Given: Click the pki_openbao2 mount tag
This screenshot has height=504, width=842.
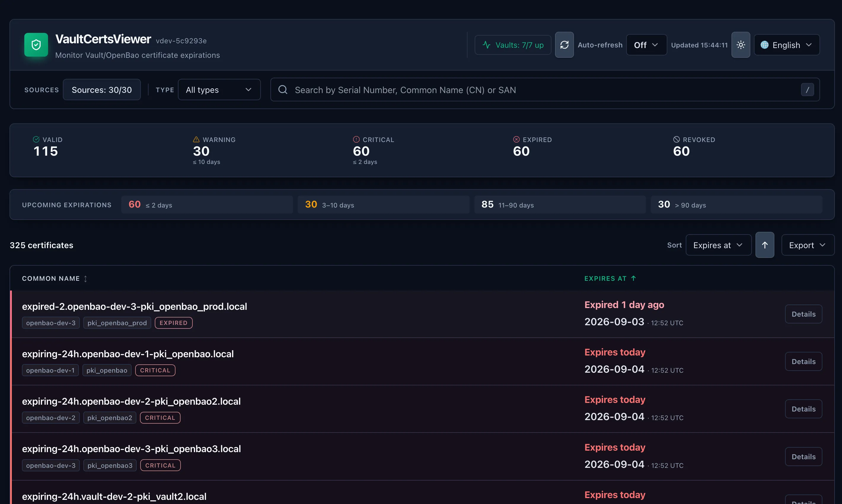Looking at the screenshot, I should pyautogui.click(x=110, y=418).
